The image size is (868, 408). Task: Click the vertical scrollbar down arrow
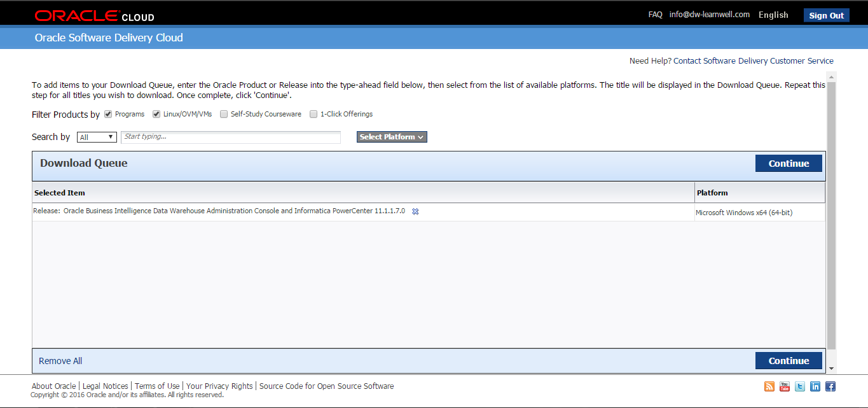click(x=832, y=368)
